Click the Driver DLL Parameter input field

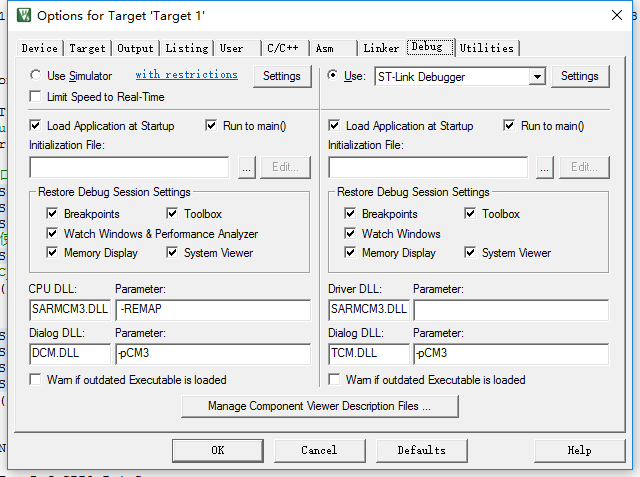(x=511, y=309)
